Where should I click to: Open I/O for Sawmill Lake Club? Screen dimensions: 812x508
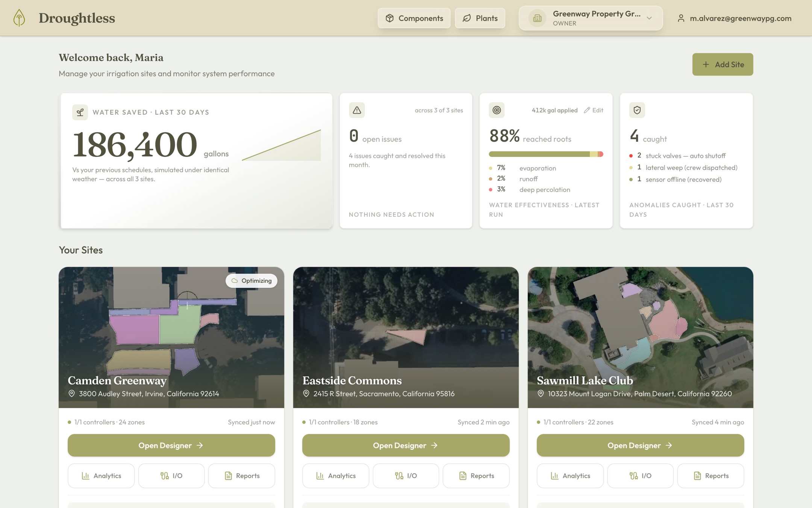641,476
